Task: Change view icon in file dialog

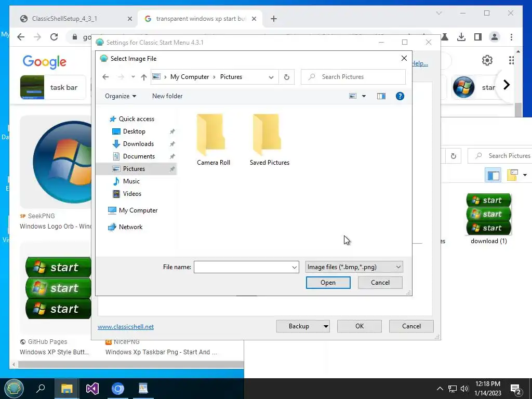Action: pyautogui.click(x=353, y=96)
